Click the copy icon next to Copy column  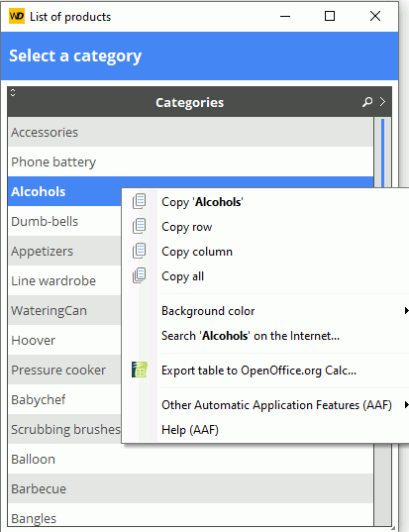point(139,251)
